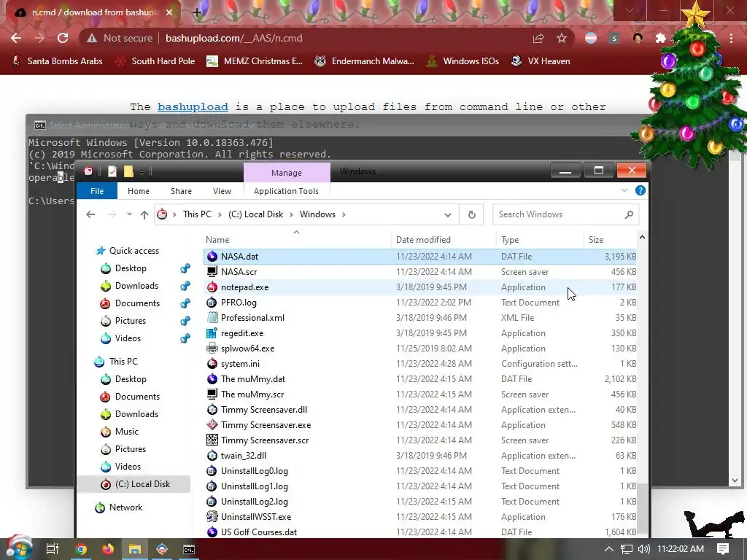
Task: Open Santa Bombs Arabs bookmark
Action: [57, 61]
